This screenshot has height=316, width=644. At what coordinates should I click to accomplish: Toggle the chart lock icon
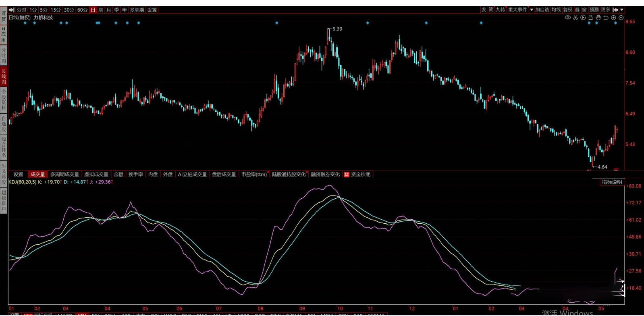coord(590,18)
